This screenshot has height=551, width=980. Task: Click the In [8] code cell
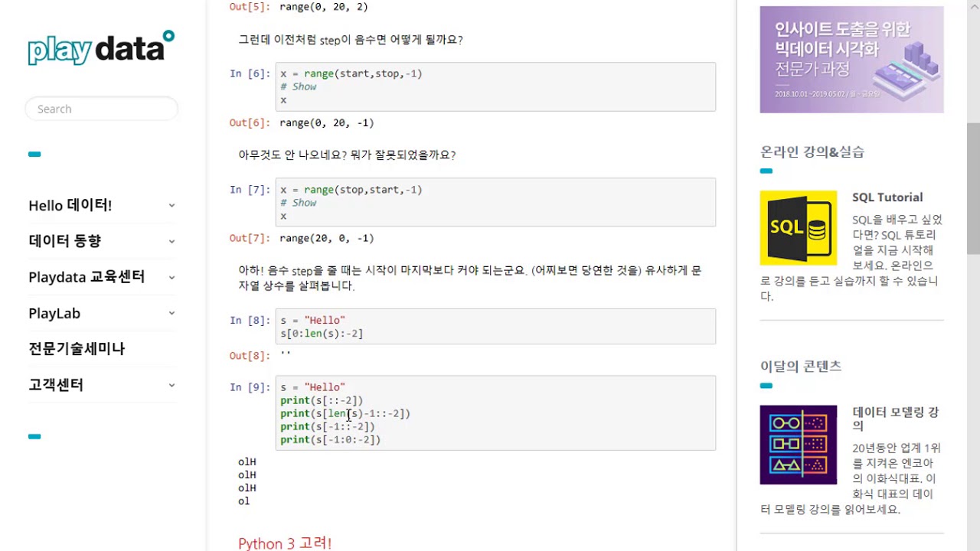tap(495, 327)
